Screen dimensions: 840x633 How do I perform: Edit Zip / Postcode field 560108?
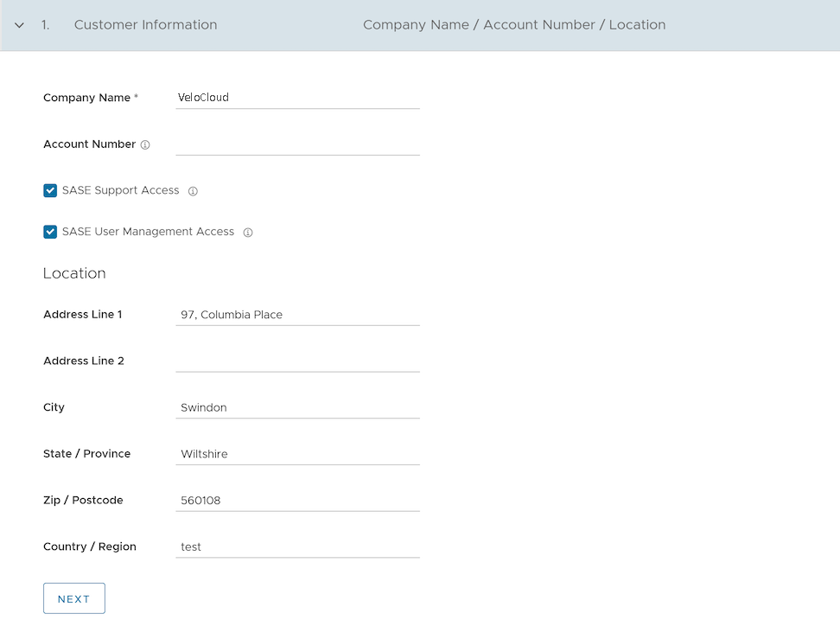pos(298,501)
